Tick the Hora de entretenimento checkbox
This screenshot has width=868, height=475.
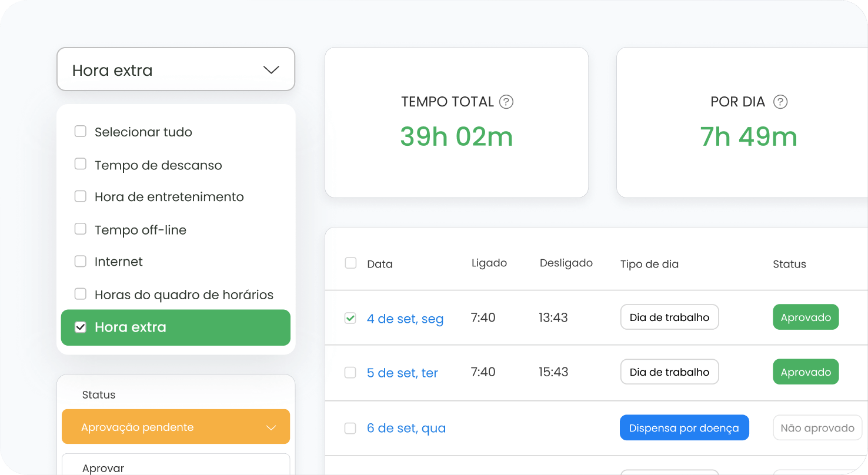tap(81, 196)
